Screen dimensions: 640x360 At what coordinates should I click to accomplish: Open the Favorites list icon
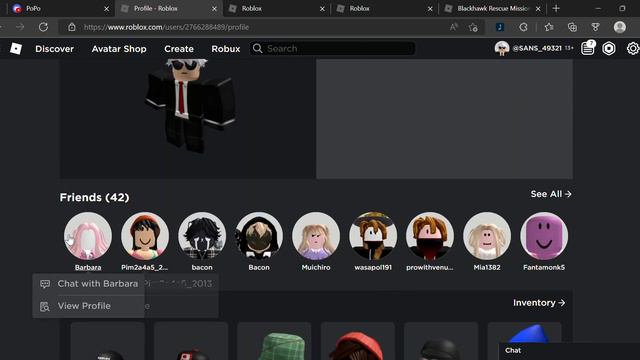click(549, 27)
